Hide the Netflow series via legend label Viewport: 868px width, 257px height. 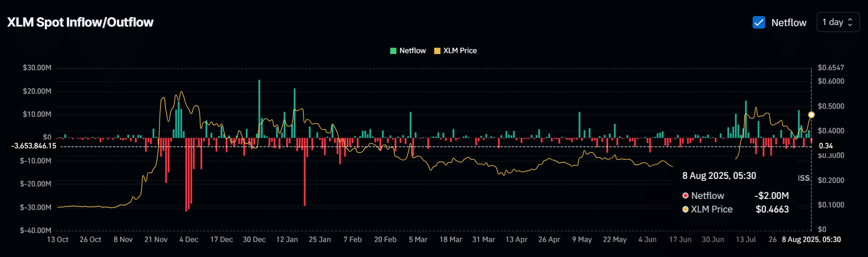[x=412, y=51]
